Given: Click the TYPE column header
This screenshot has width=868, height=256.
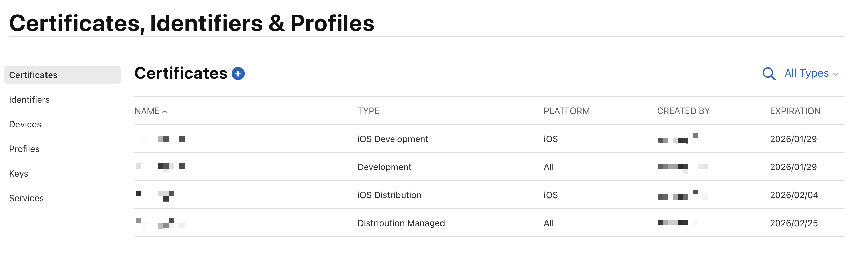Looking at the screenshot, I should coord(368,111).
